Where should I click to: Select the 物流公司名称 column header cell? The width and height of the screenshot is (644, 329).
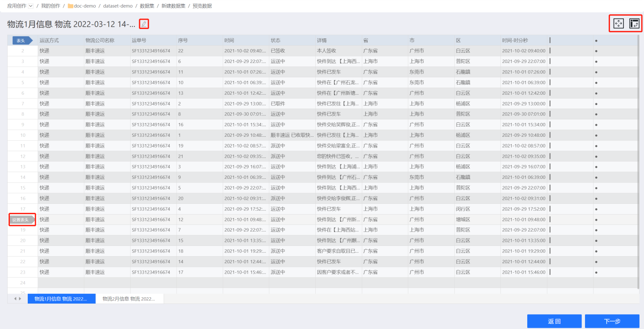106,40
